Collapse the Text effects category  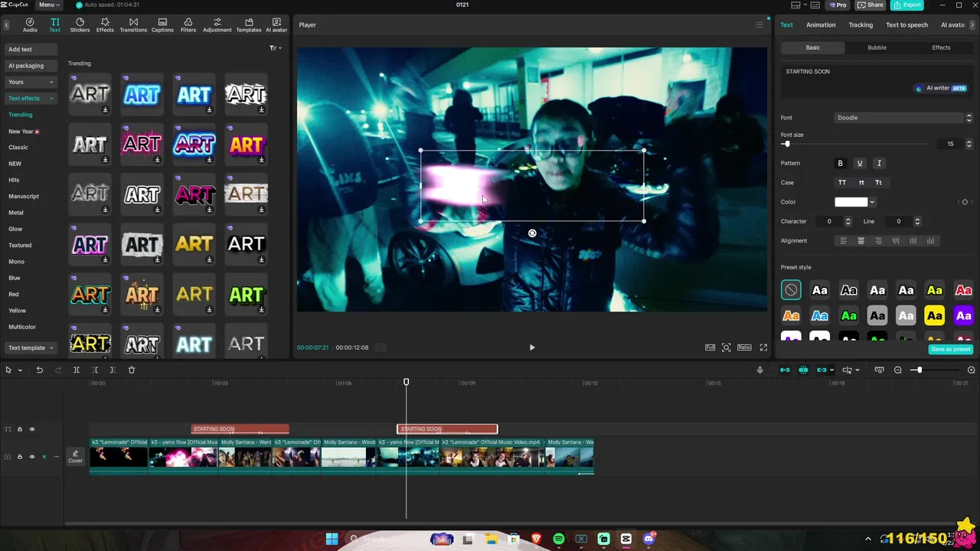point(31,98)
